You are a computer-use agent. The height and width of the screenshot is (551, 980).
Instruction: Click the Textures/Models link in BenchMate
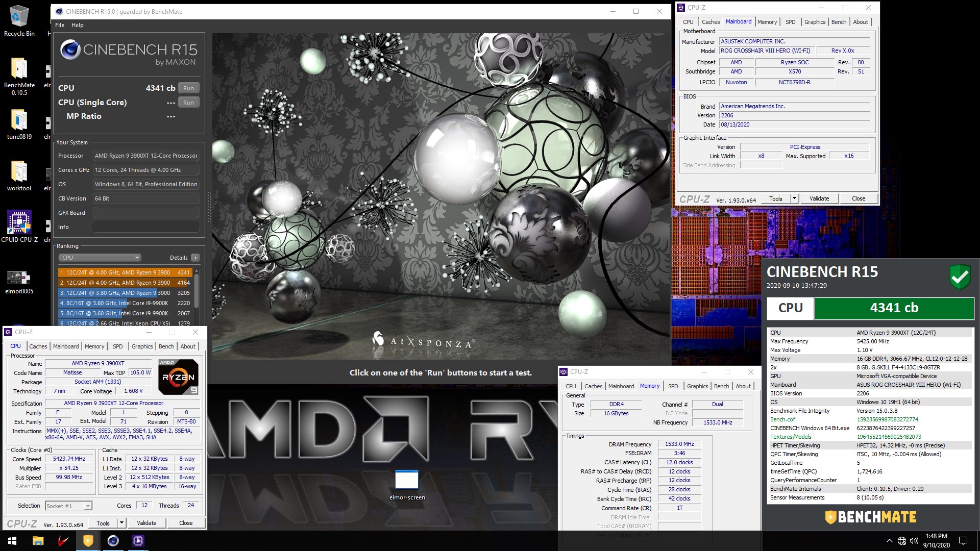tap(791, 437)
